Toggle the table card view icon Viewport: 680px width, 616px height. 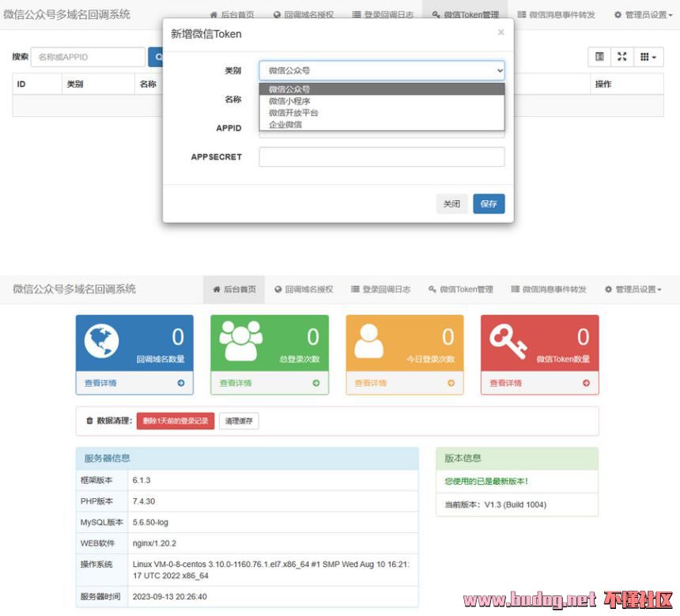tap(599, 57)
